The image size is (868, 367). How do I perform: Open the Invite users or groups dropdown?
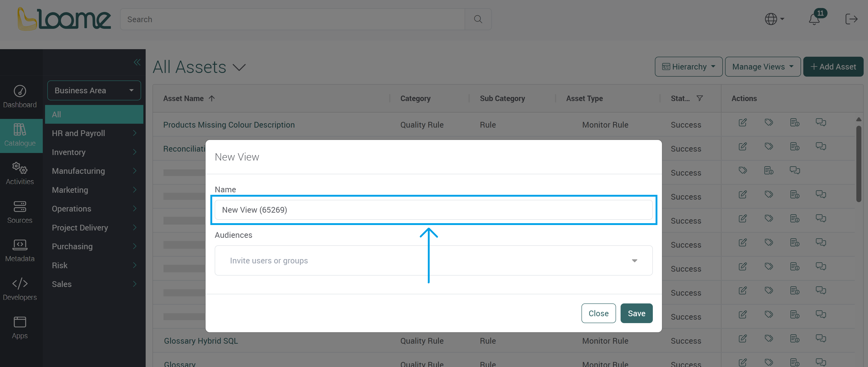click(433, 260)
